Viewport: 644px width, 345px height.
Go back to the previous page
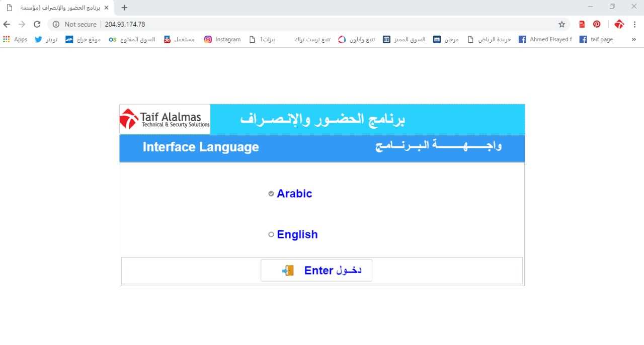7,24
